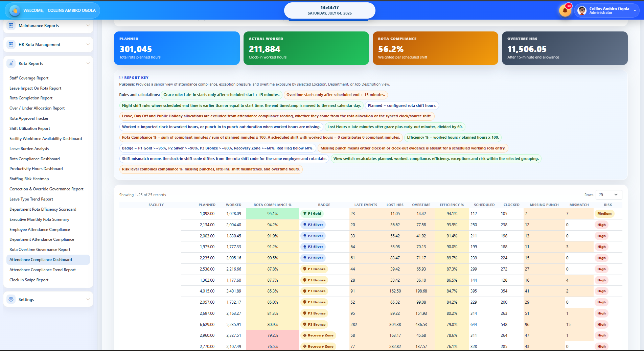Open the user account dropdown arrow
The height and width of the screenshot is (351, 644).
click(x=635, y=10)
